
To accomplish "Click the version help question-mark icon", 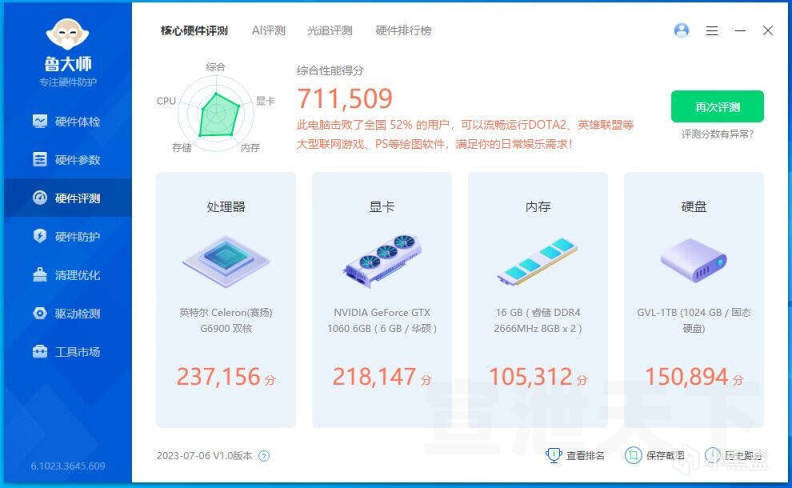I will click(264, 456).
